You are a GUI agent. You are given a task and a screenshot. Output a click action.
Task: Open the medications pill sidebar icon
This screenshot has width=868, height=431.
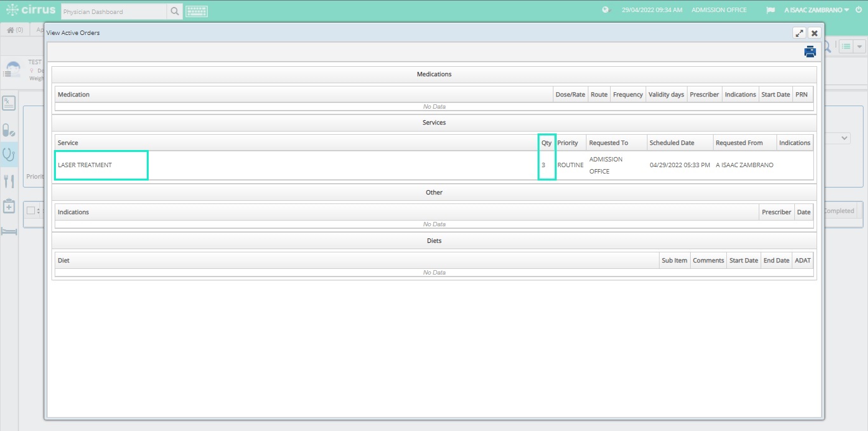(x=9, y=130)
